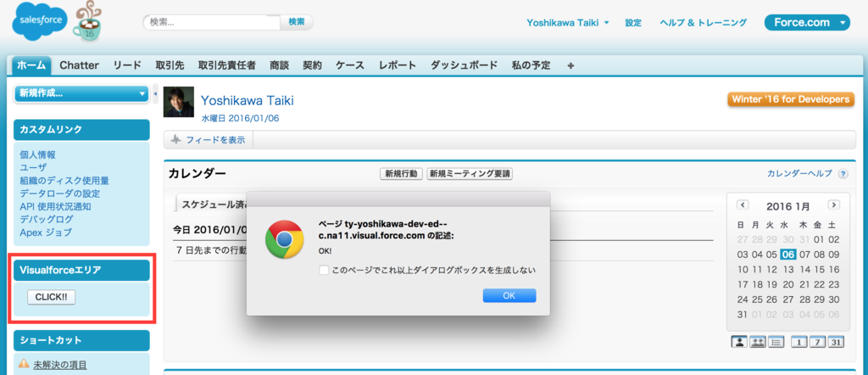Open the デバッグログ link
The height and width of the screenshot is (375, 868).
(47, 220)
